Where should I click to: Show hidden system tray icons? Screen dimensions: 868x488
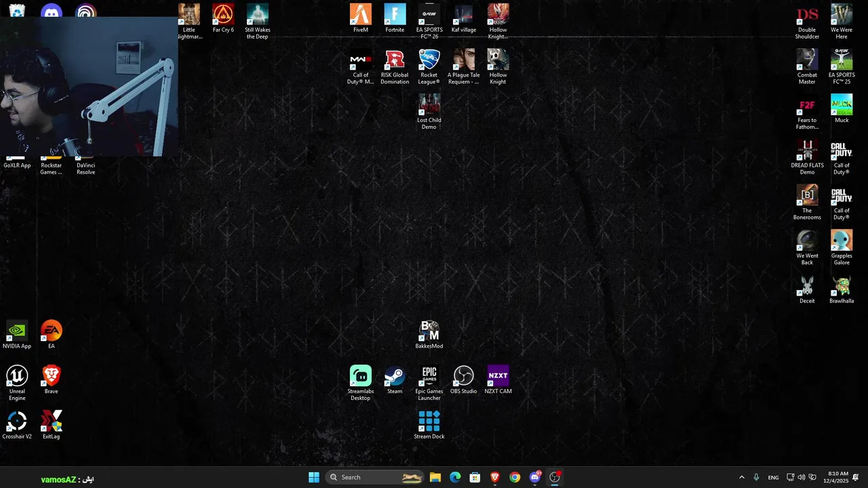741,477
